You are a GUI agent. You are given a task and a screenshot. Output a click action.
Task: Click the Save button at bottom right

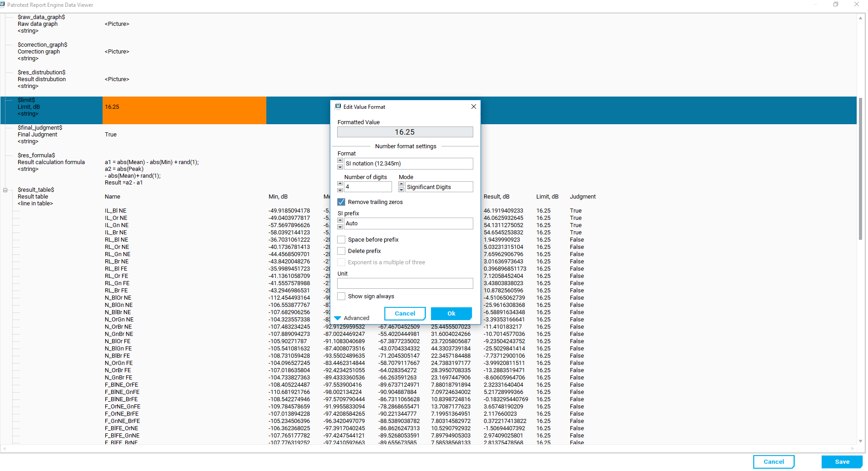(x=842, y=462)
